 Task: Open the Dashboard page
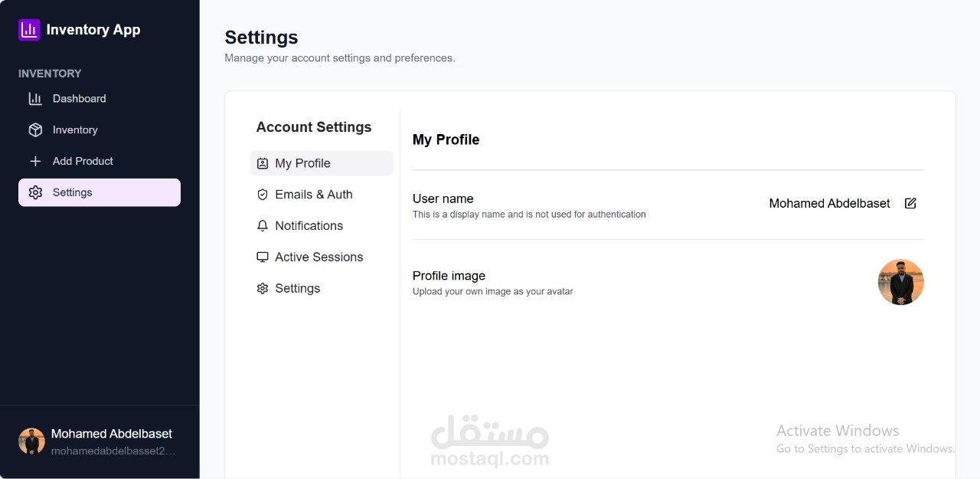click(x=79, y=99)
